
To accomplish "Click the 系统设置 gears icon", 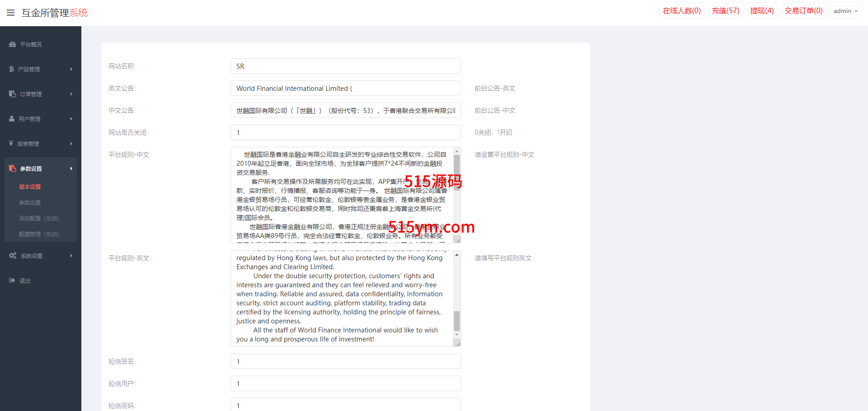I will (13, 256).
